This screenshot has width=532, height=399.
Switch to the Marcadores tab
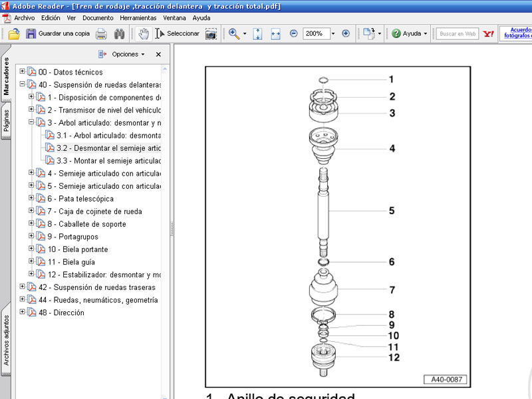(x=6, y=77)
